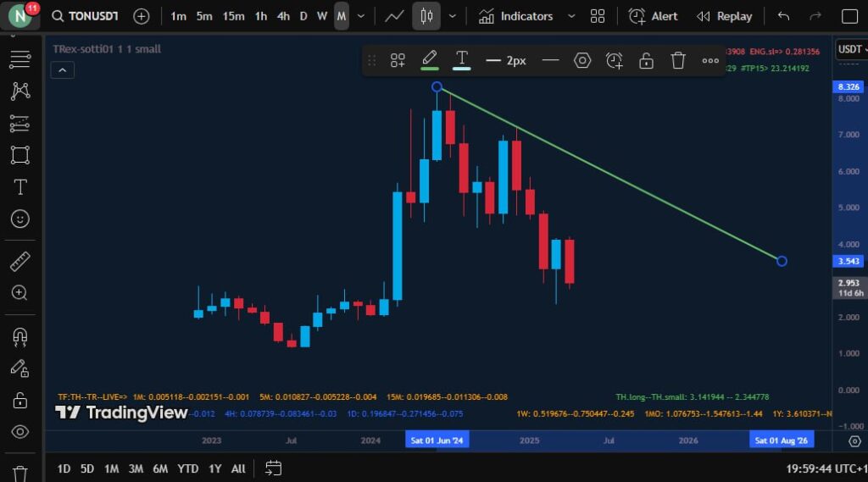Open the candlestick chart type selector

coord(426,16)
